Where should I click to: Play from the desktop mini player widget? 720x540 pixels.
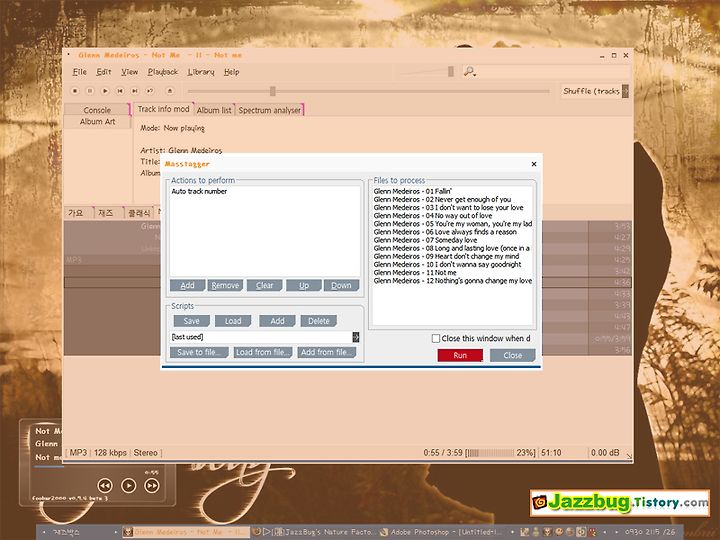pyautogui.click(x=129, y=485)
